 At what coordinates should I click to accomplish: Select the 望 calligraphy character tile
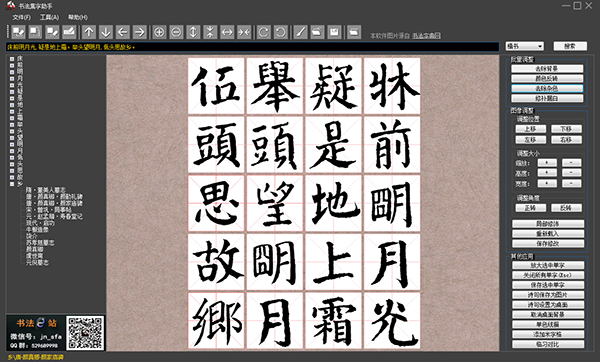(275, 203)
